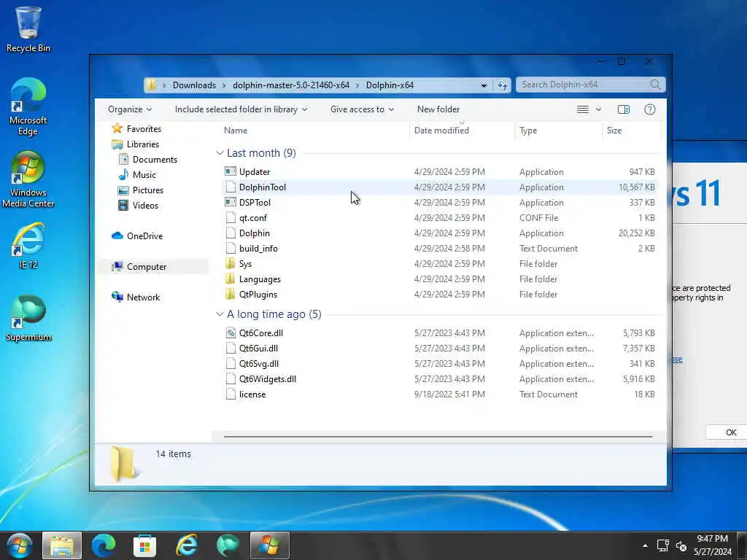Select the Qt6Core.dll file
Screen dimensions: 747x560
click(440, 332)
